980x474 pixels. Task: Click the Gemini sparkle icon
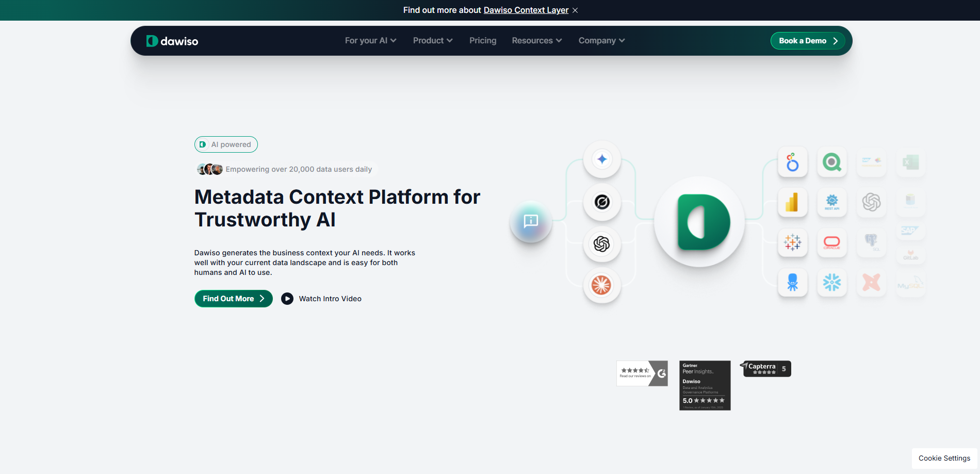click(602, 159)
